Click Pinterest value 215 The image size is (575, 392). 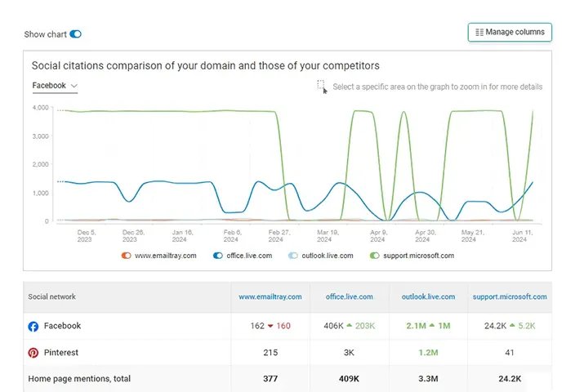(x=270, y=353)
